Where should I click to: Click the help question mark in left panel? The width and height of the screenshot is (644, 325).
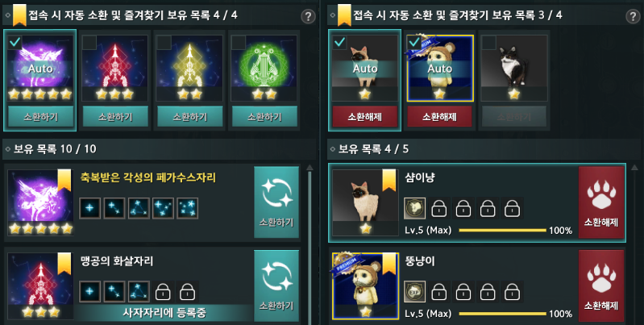tap(308, 16)
